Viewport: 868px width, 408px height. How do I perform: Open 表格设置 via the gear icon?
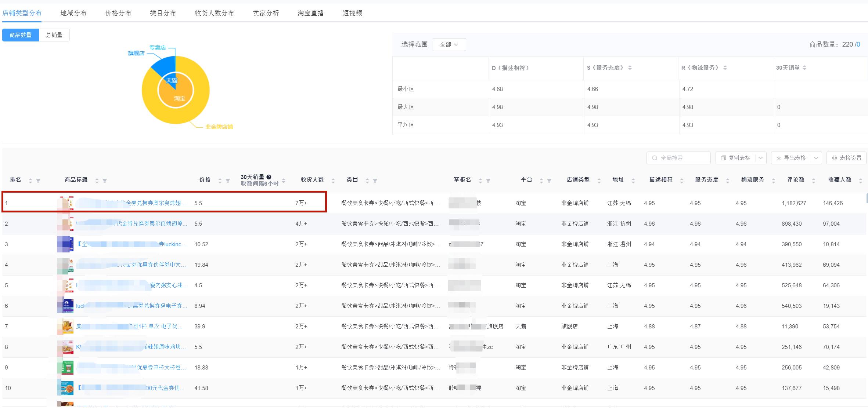pos(834,158)
